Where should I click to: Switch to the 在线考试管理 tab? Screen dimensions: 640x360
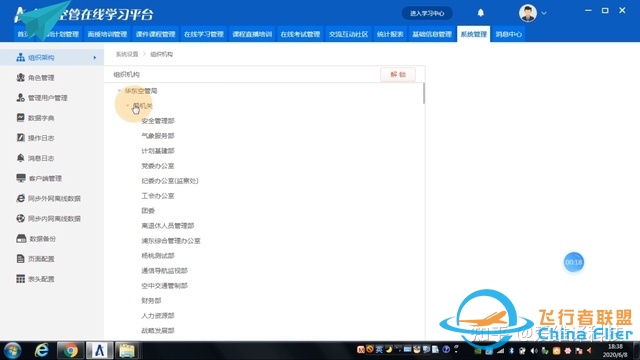[300, 34]
